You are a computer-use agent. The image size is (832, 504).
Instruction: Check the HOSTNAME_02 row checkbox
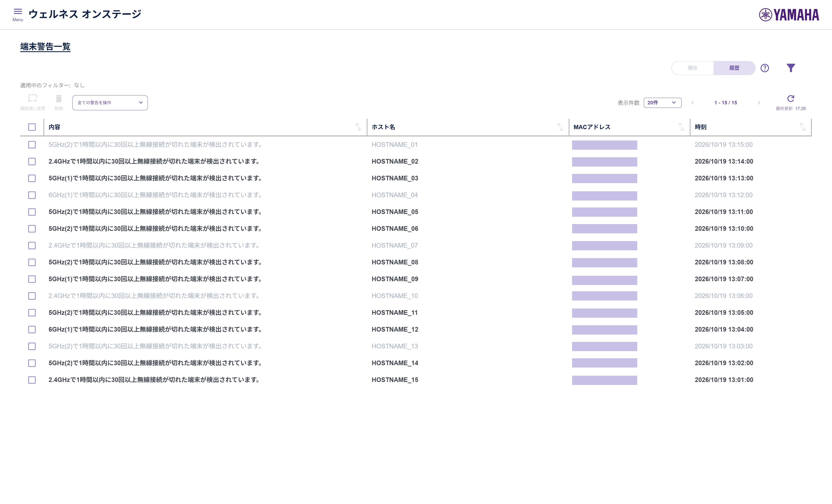(x=32, y=162)
